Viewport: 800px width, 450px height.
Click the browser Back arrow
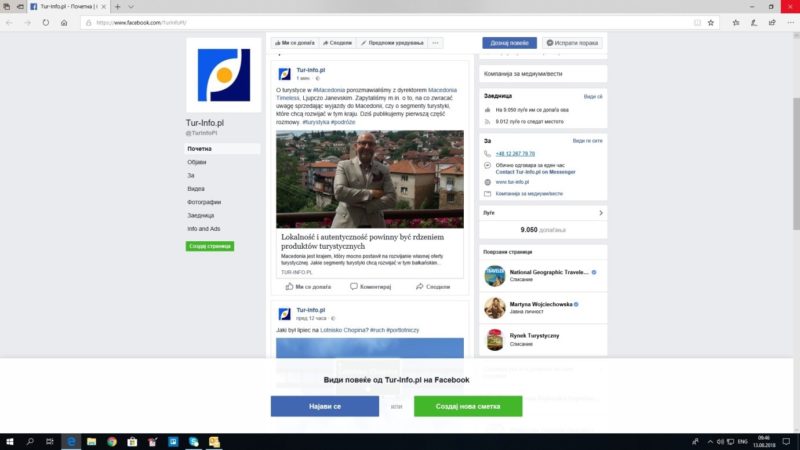tap(9, 22)
